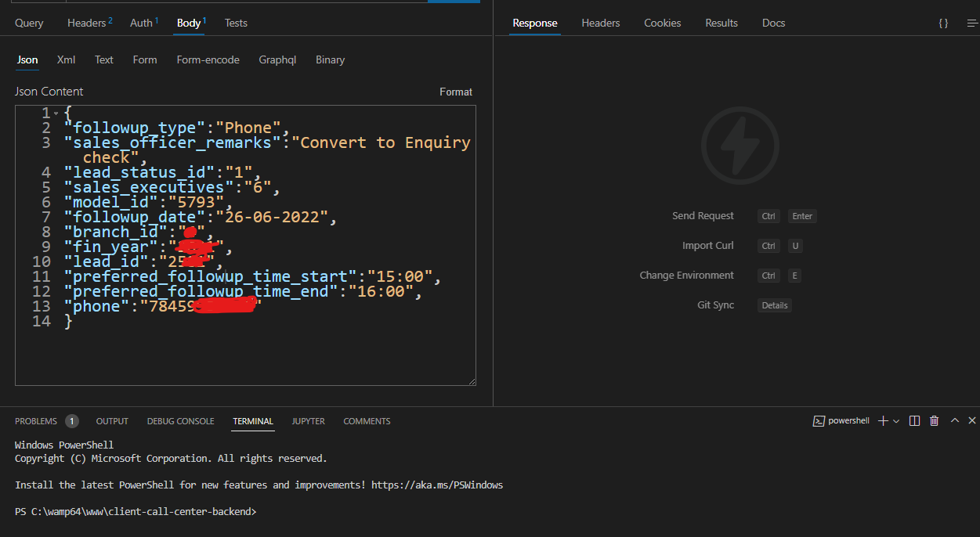This screenshot has height=537, width=980.
Task: Click the Send Request button
Action: point(703,215)
